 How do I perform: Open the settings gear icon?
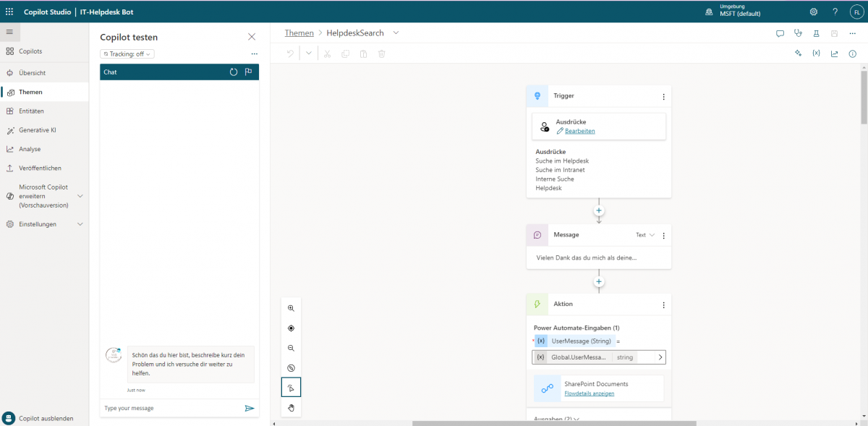click(814, 12)
